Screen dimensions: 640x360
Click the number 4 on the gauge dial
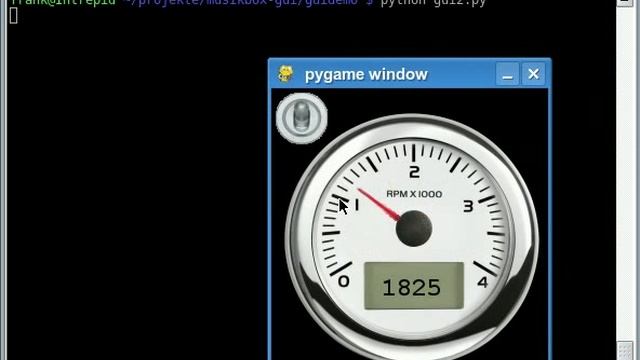click(483, 282)
